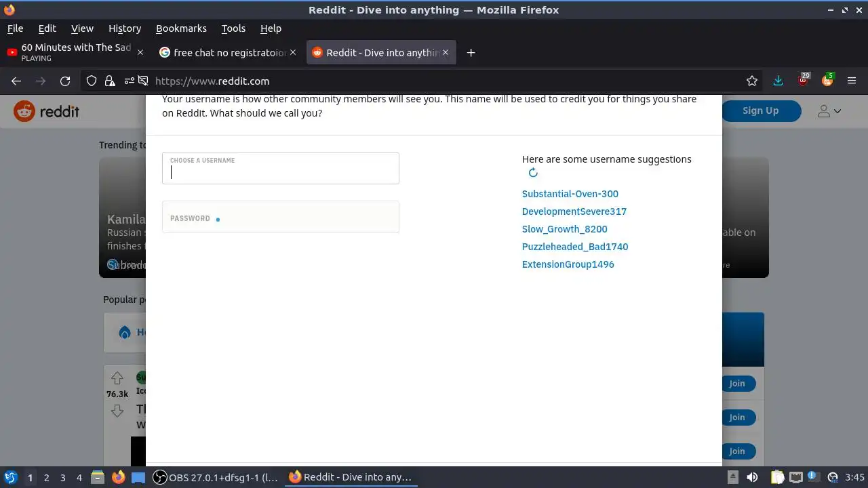Click the clipboard icon in the system tray
868x488 pixels.
[x=777, y=477]
